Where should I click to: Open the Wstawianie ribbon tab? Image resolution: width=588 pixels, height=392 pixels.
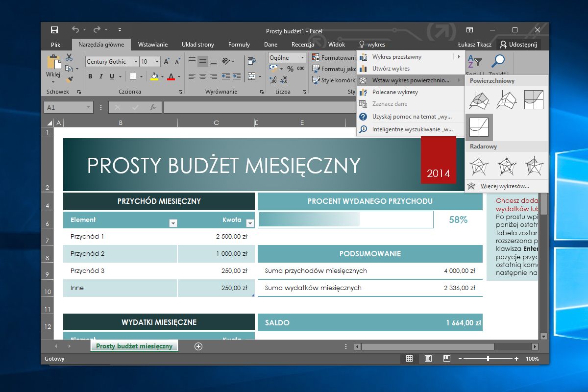[152, 45]
